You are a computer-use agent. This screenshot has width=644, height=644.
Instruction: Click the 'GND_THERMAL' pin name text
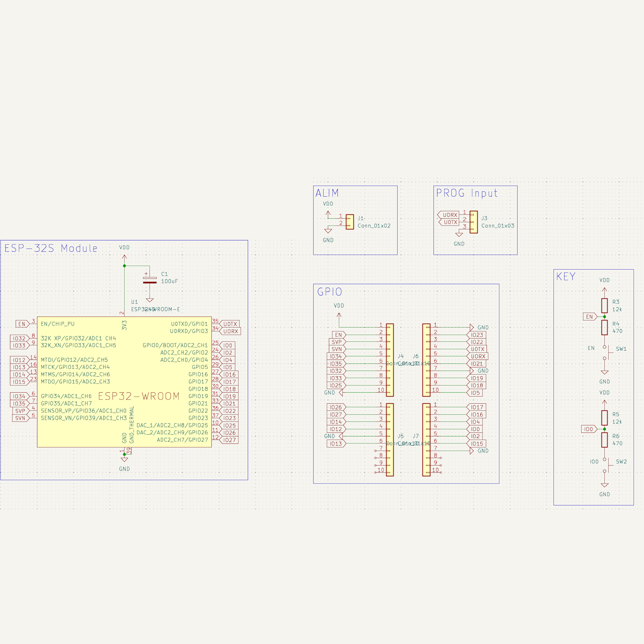point(132,425)
